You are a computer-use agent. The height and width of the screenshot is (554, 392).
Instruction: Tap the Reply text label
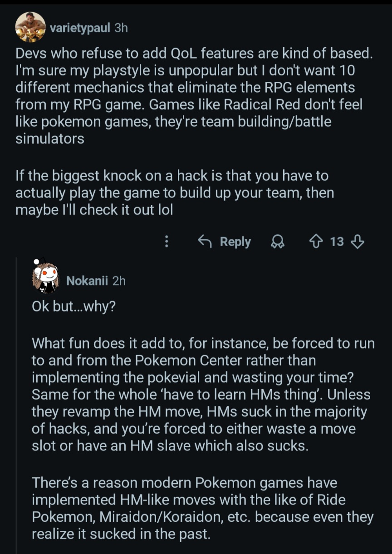point(235,242)
